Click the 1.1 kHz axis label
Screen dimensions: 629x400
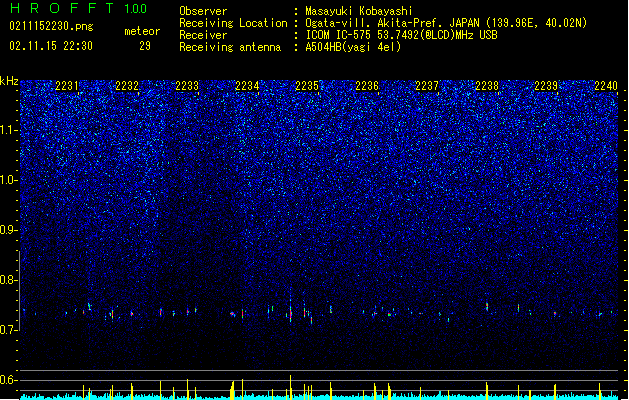click(9, 130)
